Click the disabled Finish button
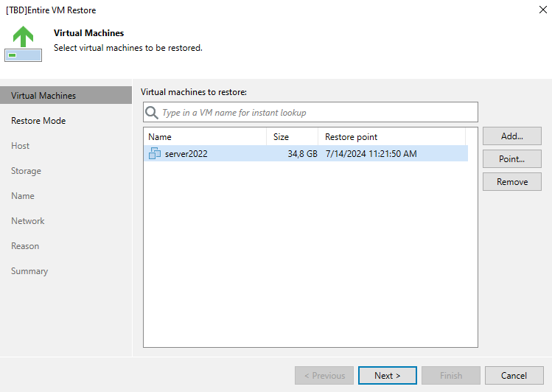 tap(451, 376)
